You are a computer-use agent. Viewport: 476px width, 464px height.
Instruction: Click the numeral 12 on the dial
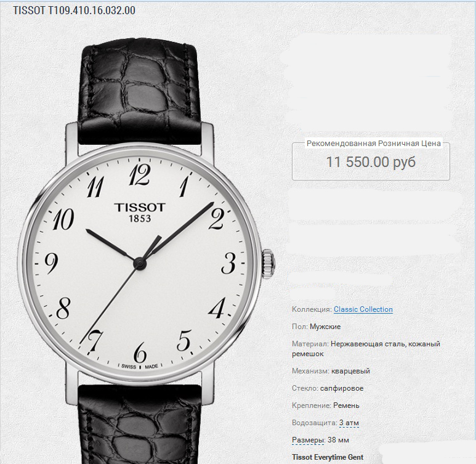[139, 174]
